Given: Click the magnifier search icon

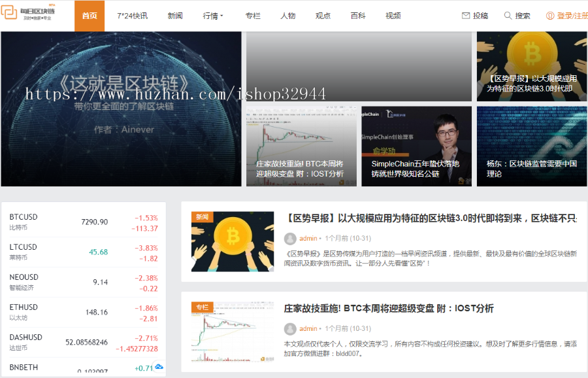Looking at the screenshot, I should [508, 16].
